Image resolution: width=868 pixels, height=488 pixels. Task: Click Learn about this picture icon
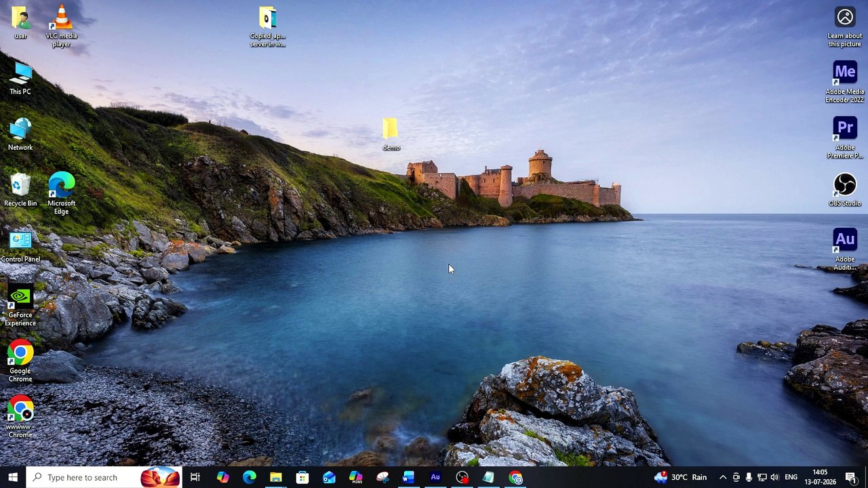coord(845,27)
